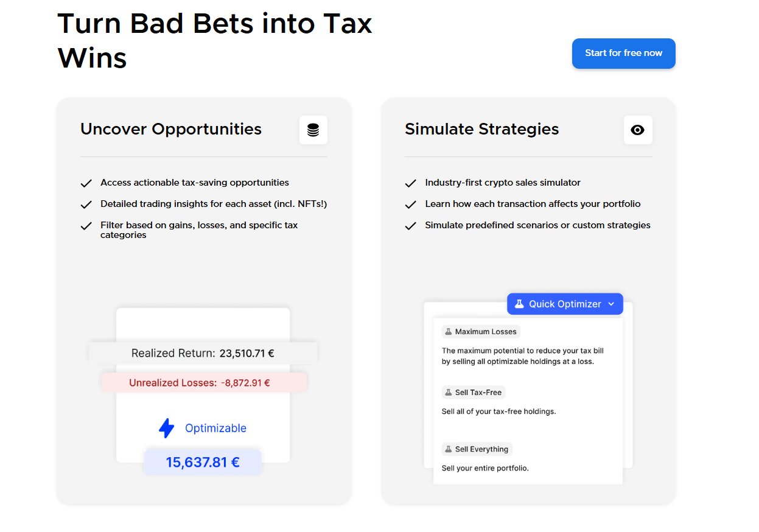The width and height of the screenshot is (759, 532).
Task: Click checkmark beside Detailed trading insights
Action: coord(86,205)
